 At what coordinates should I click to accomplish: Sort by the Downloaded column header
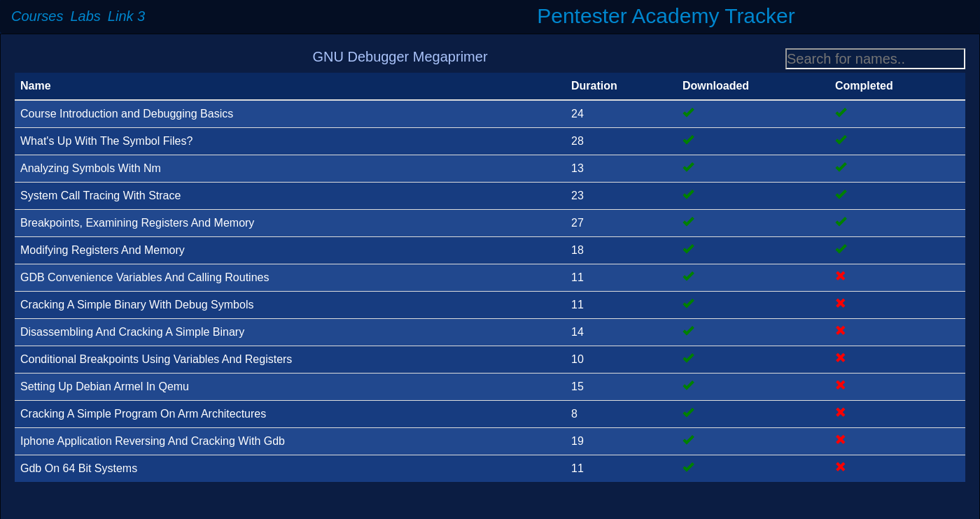point(715,86)
